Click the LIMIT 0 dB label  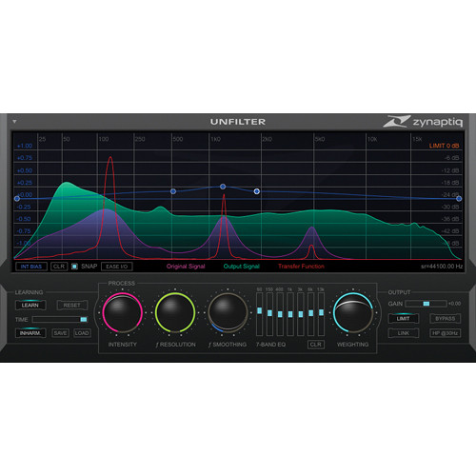pos(444,146)
